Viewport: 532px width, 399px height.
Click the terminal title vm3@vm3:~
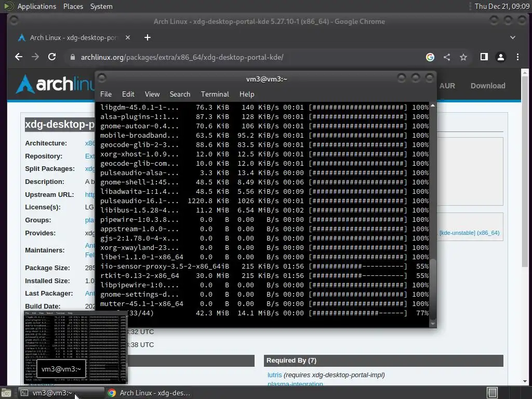[x=267, y=79]
